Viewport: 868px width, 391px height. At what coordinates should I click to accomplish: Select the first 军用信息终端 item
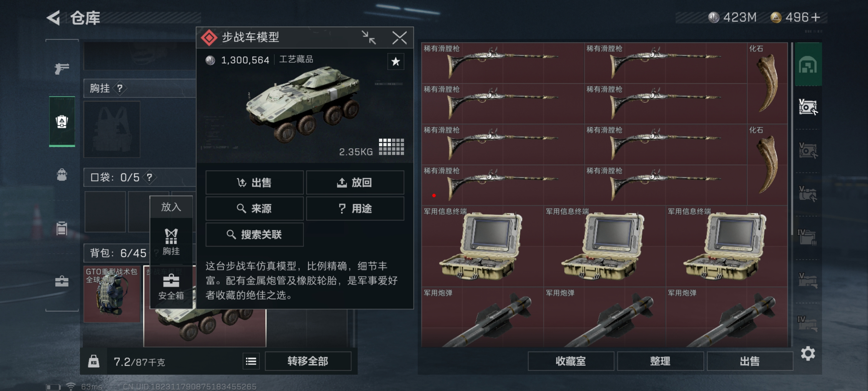coord(482,246)
